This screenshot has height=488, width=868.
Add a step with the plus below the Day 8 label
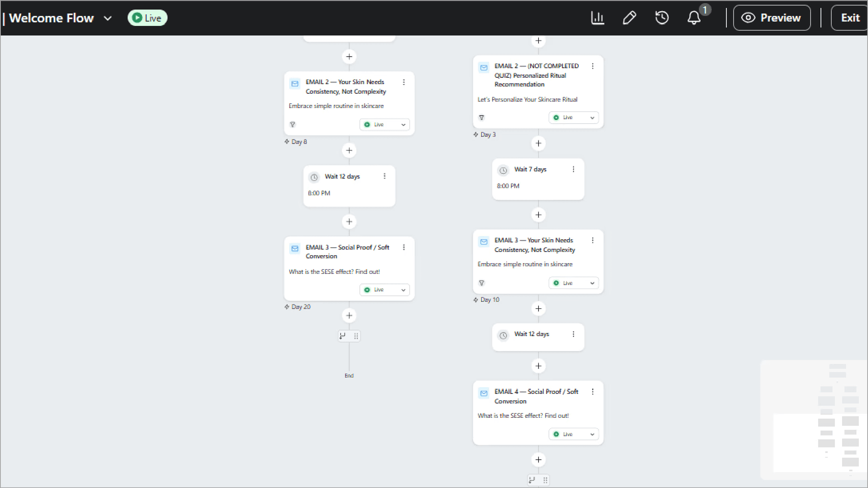(349, 150)
